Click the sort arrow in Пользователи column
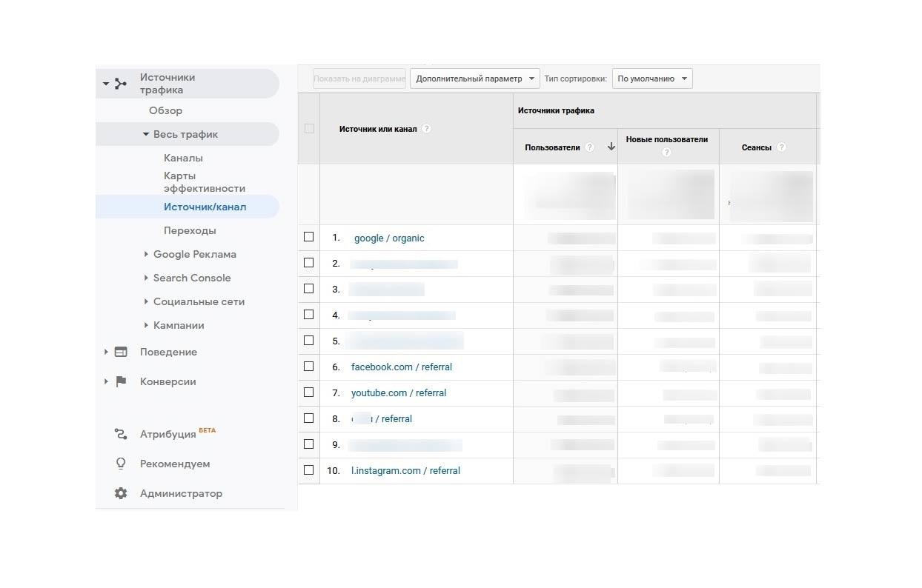Viewport: 922px width, 588px height. [611, 147]
